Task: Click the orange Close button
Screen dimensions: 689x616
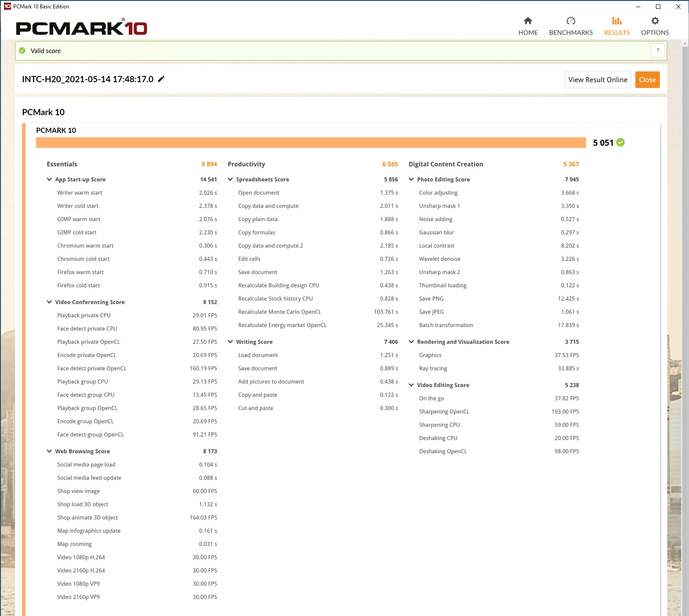Action: coord(647,80)
